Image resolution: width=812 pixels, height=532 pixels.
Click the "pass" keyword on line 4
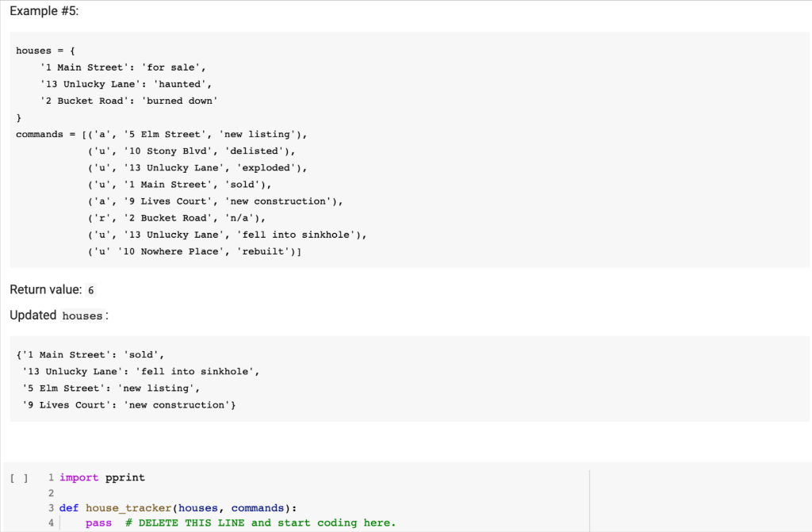pos(99,523)
